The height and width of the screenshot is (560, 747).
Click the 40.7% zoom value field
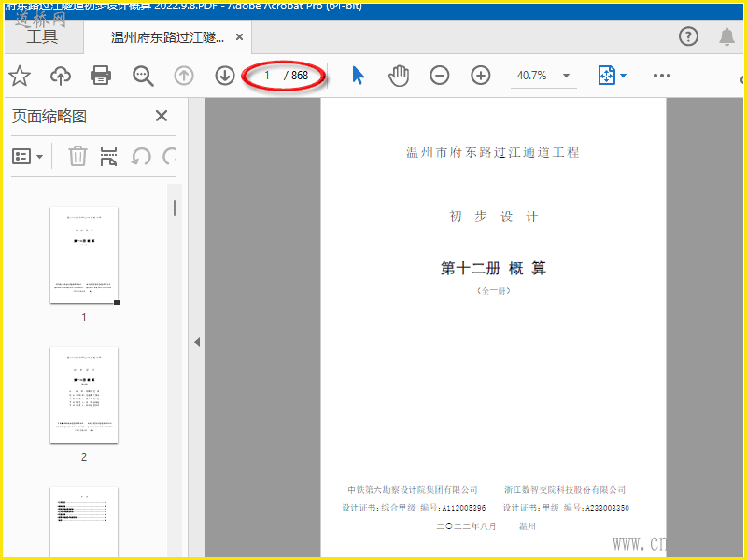click(x=531, y=76)
